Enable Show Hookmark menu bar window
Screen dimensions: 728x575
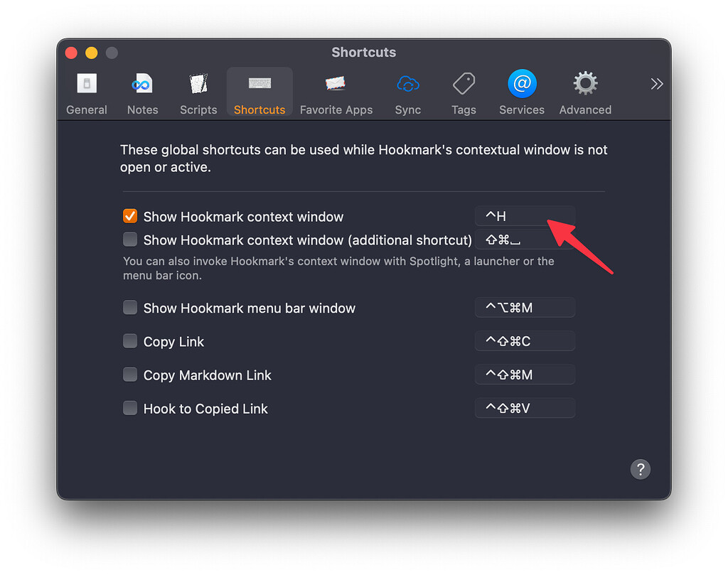[129, 308]
